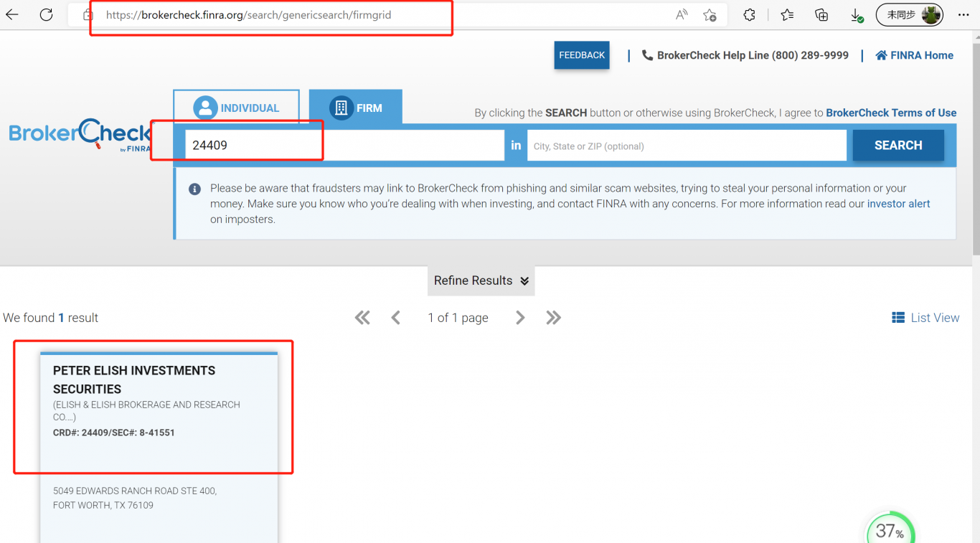Click the SEARCH button
This screenshot has width=980, height=543.
898,145
